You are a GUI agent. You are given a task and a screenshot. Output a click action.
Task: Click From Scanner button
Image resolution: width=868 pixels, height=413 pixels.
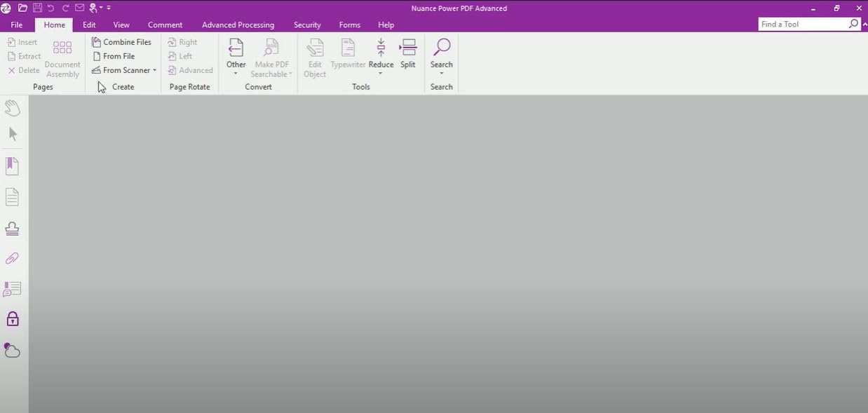[x=121, y=70]
